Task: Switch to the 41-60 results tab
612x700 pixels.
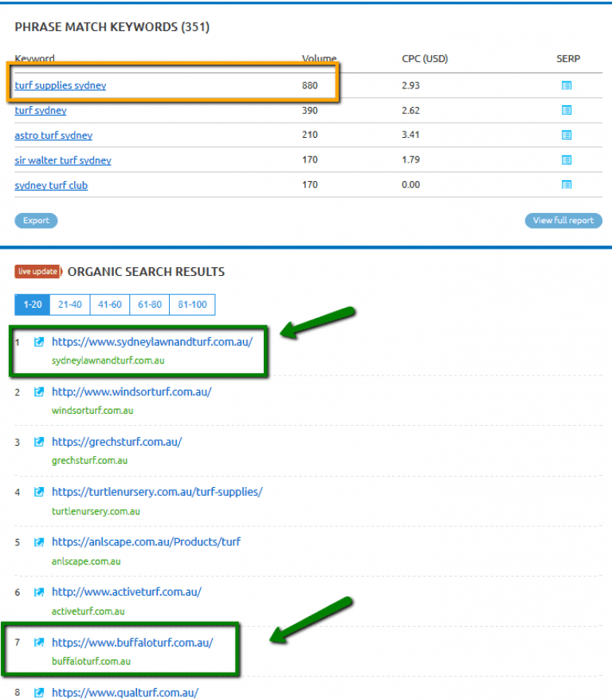Action: [110, 305]
